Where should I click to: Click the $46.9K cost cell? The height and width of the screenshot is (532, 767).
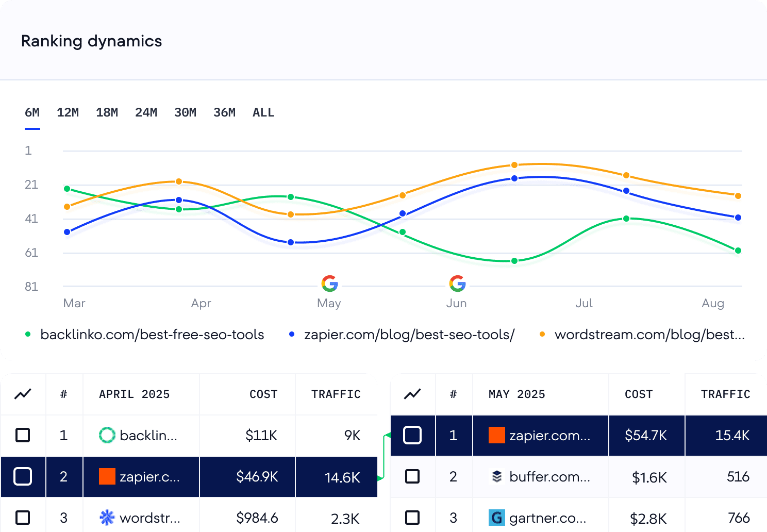tap(257, 477)
